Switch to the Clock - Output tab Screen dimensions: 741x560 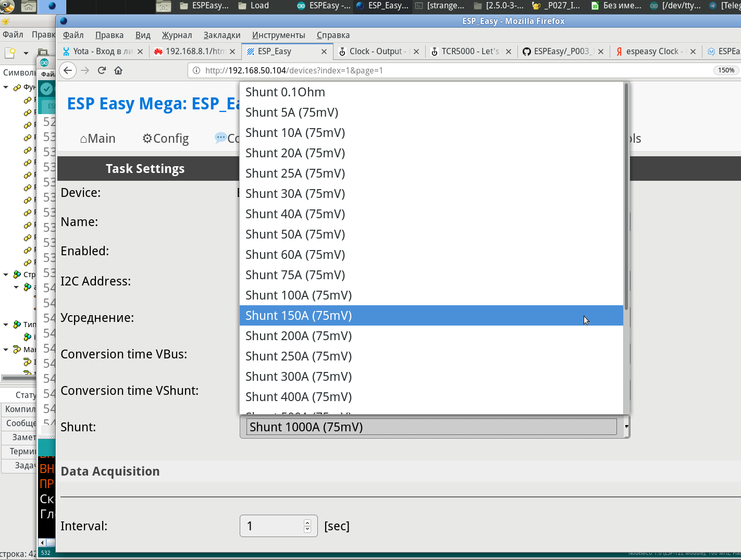pyautogui.click(x=375, y=52)
